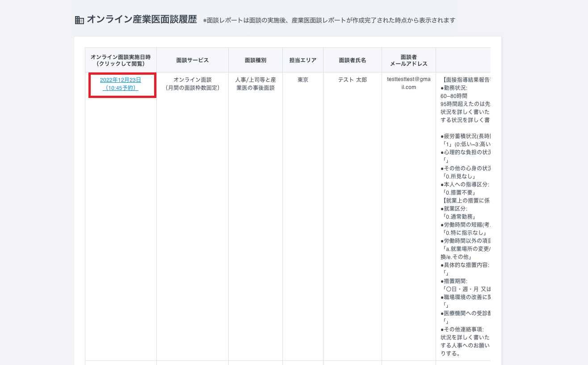Click the report note text next to the title
Screen dimensions: 588x365
click(x=329, y=20)
